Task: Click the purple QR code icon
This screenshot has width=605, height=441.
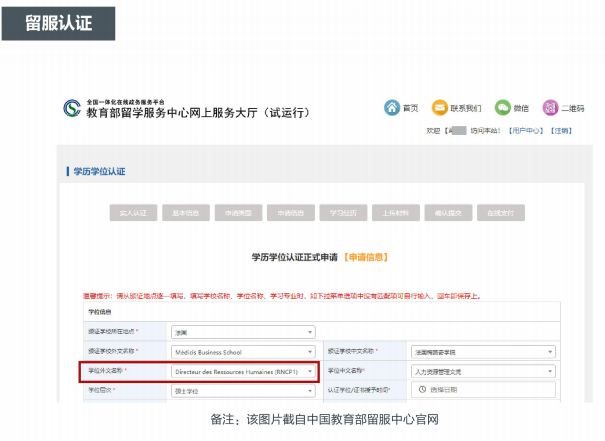Action: 551,108
